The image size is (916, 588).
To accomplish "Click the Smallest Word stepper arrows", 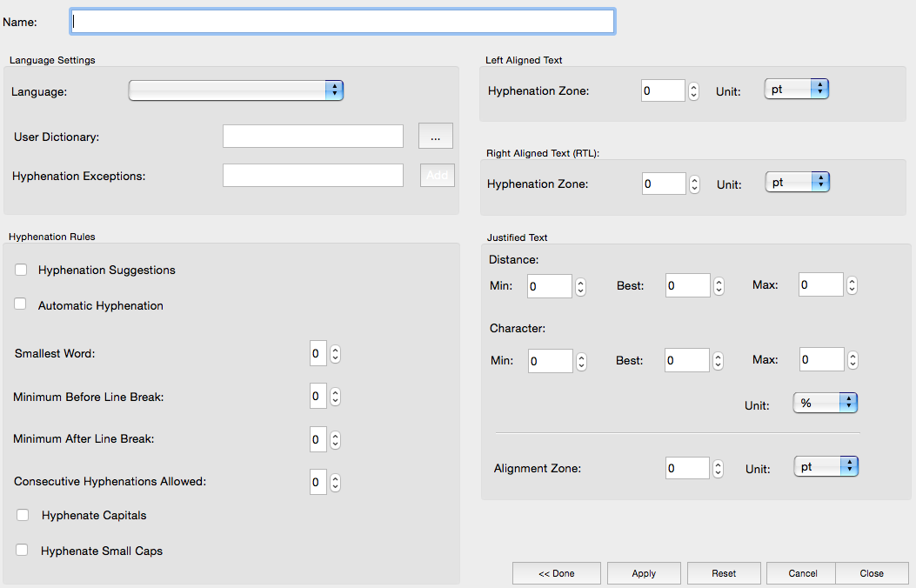I will [335, 353].
